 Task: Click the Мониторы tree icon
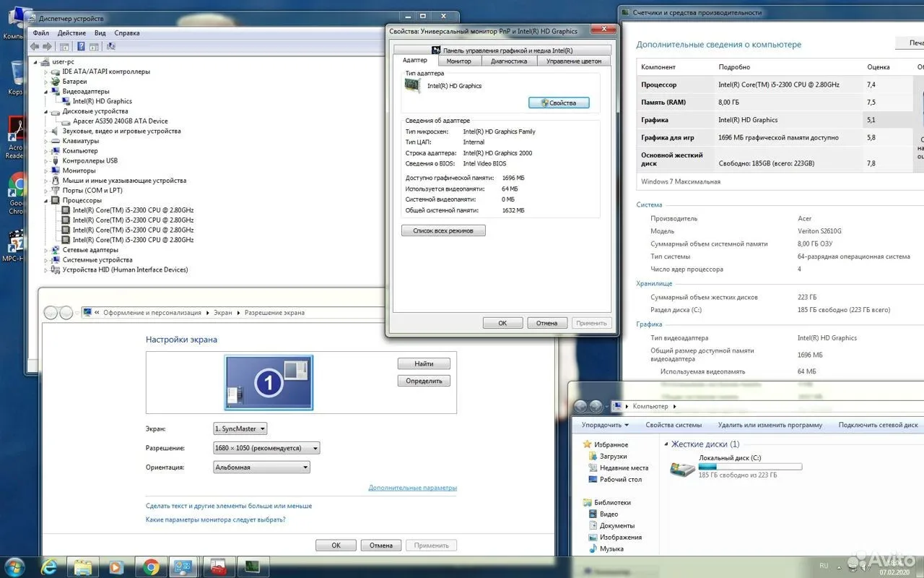pos(56,171)
